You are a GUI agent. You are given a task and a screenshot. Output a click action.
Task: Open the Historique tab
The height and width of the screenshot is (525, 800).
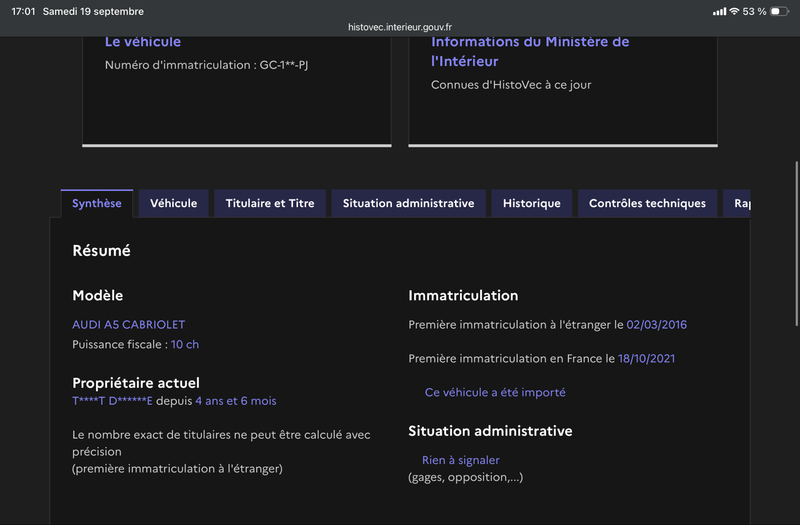click(532, 204)
